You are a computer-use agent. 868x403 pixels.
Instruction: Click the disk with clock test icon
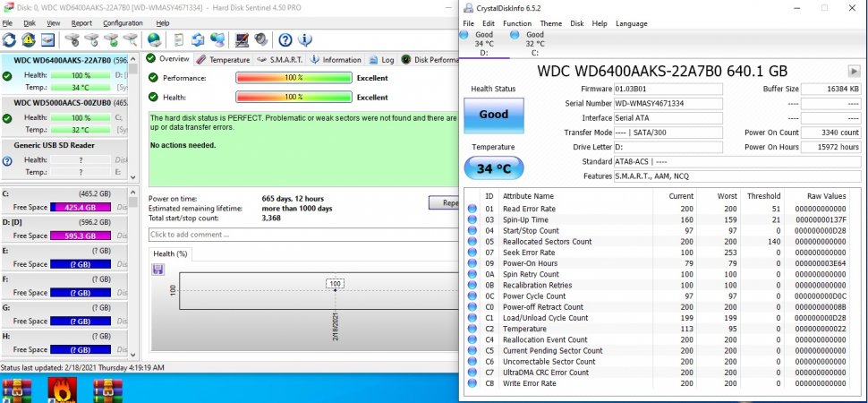pyautogui.click(x=92, y=40)
